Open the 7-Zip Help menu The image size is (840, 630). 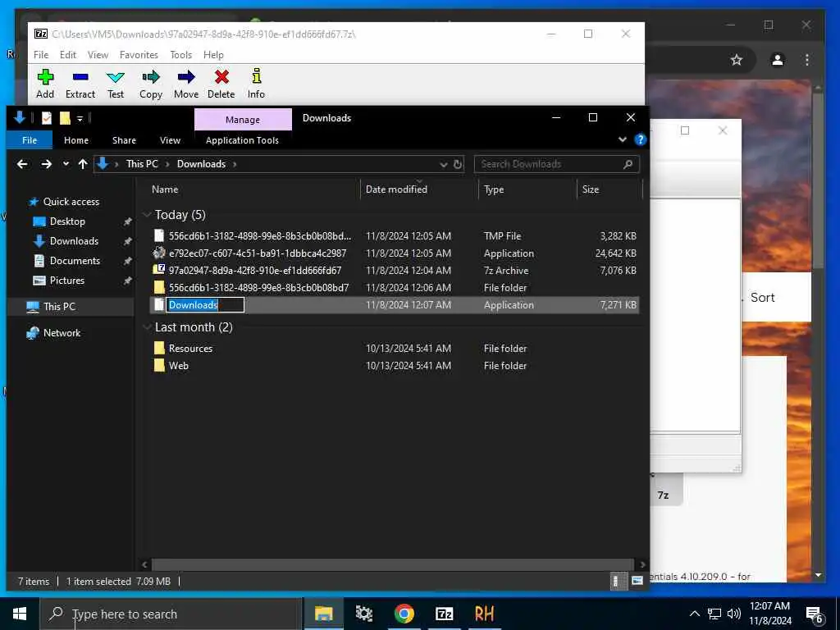click(x=213, y=55)
